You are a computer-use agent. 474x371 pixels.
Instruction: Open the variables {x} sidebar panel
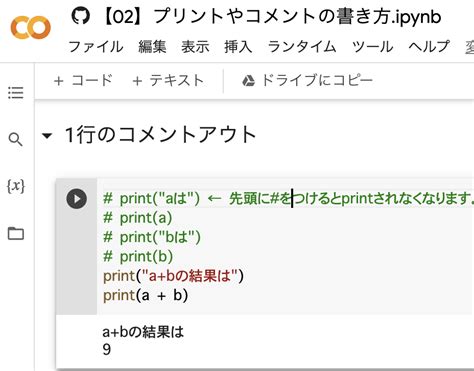[x=16, y=186]
